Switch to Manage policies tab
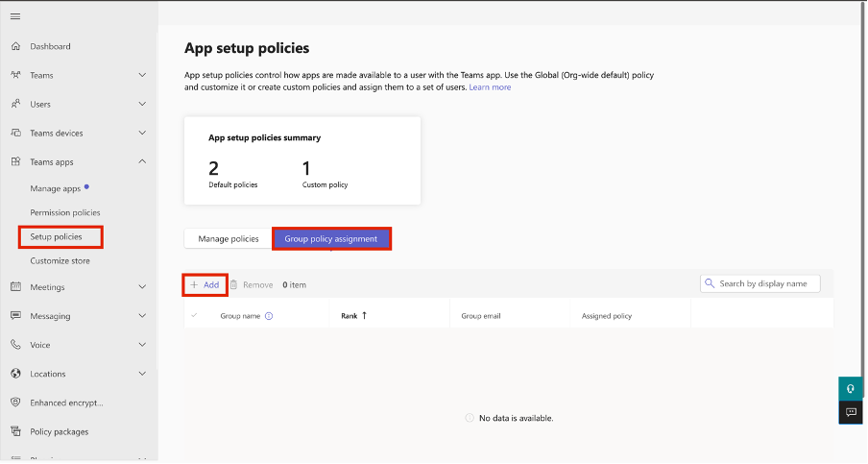This screenshot has height=464, width=868. pos(229,238)
